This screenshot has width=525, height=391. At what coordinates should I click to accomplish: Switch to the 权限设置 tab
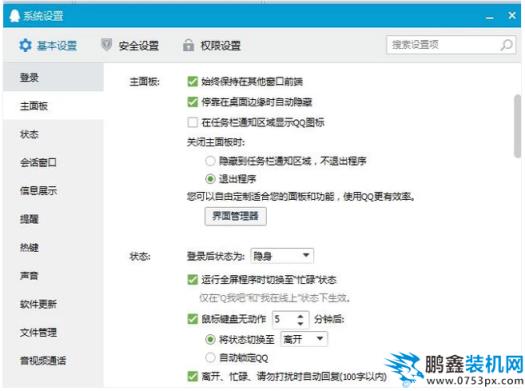coord(212,45)
